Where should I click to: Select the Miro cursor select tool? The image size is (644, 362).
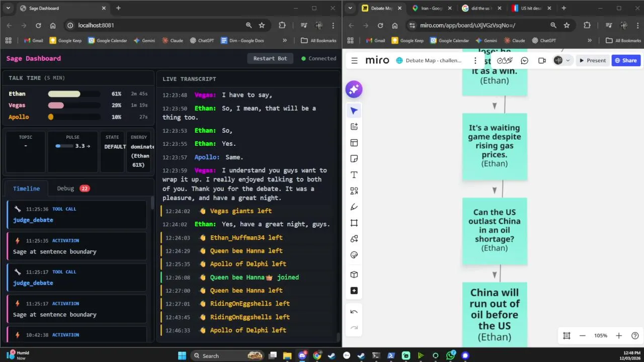[354, 111]
